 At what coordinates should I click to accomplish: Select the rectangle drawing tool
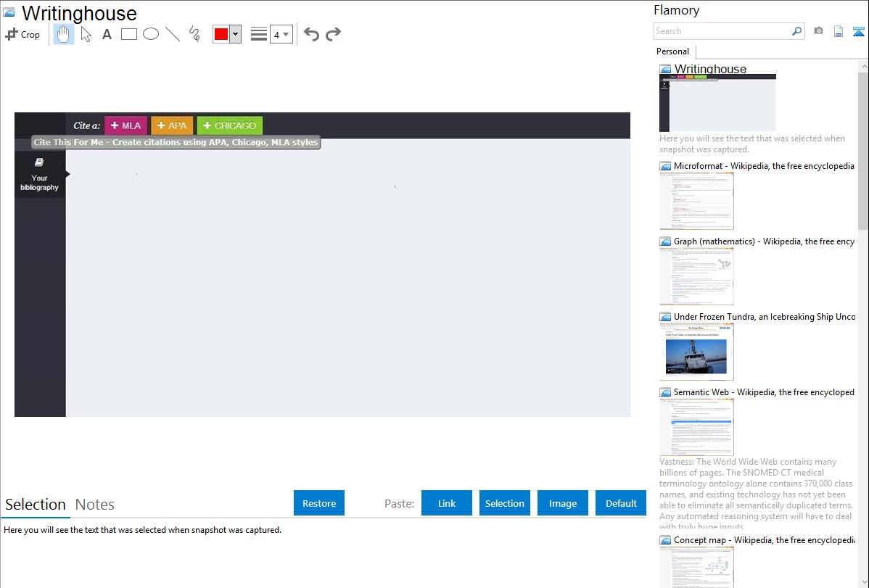[128, 34]
